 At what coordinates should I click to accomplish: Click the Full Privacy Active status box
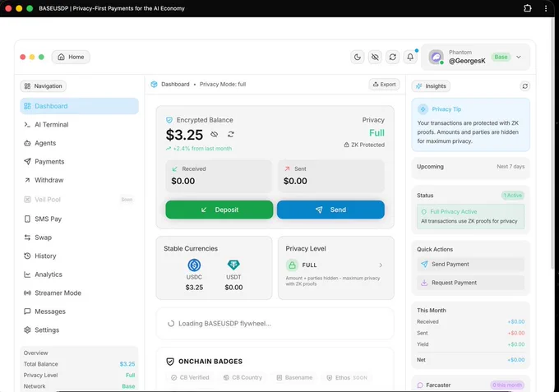point(470,216)
